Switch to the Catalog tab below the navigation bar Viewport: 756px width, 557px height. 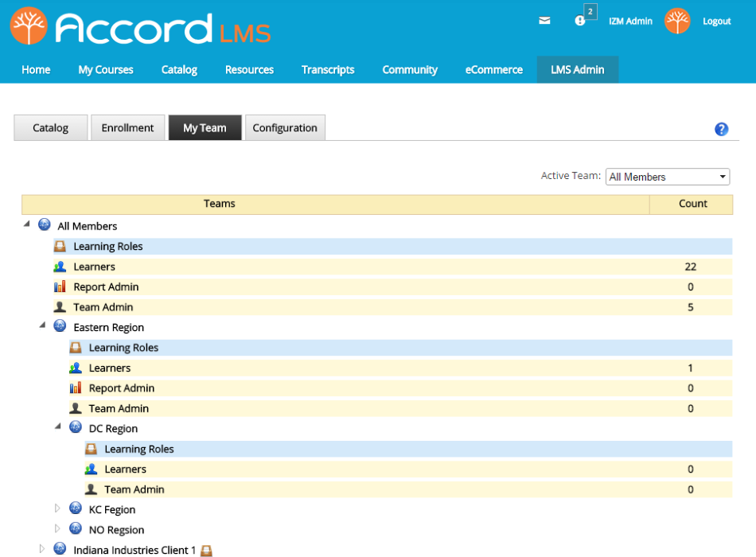click(x=51, y=128)
